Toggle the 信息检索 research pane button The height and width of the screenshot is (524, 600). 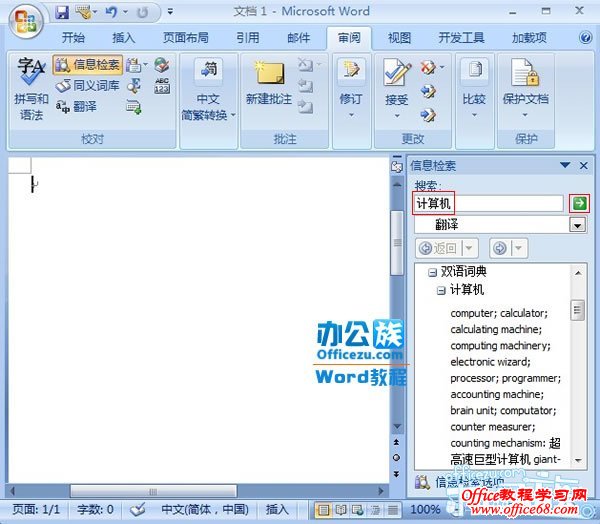(88, 64)
